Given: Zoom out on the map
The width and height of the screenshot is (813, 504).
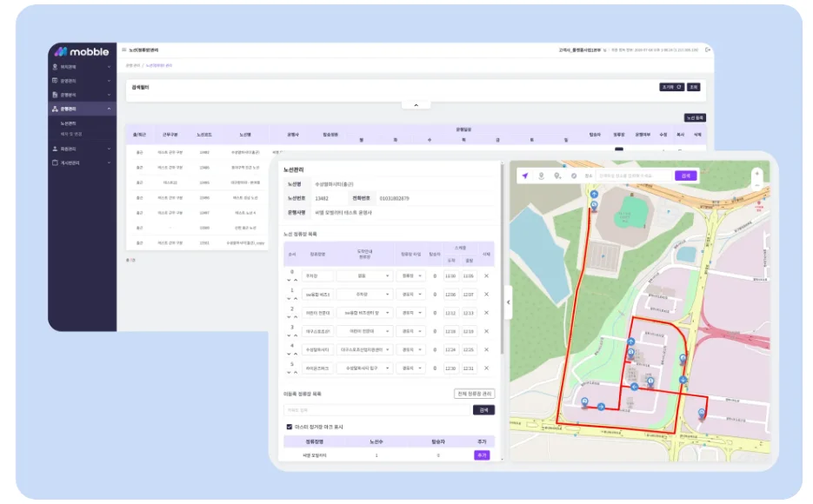Looking at the screenshot, I should click(x=756, y=184).
